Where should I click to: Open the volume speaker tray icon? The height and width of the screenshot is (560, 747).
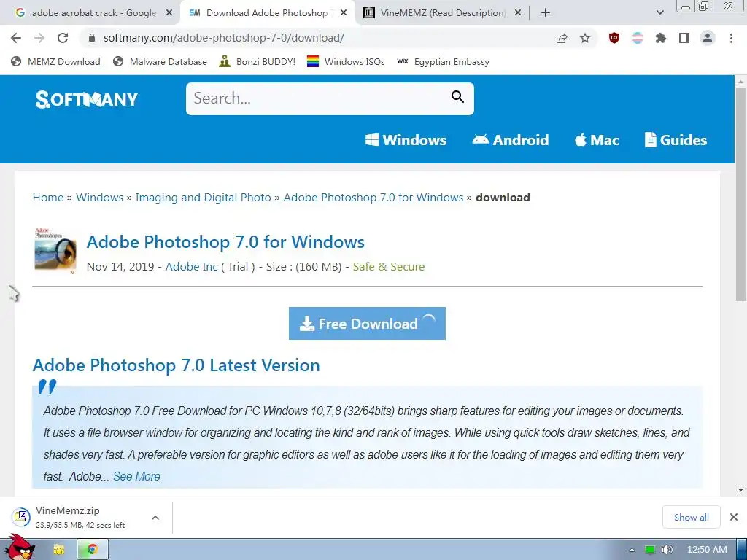coord(667,550)
